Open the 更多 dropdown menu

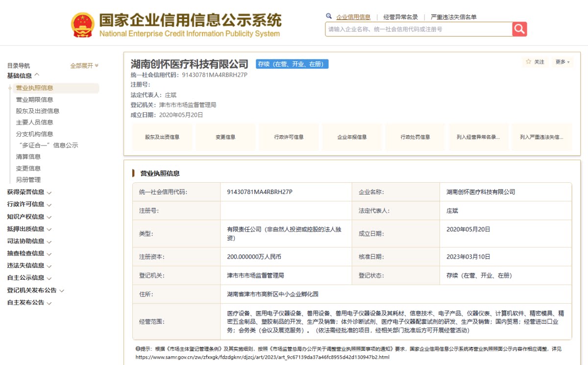[562, 62]
